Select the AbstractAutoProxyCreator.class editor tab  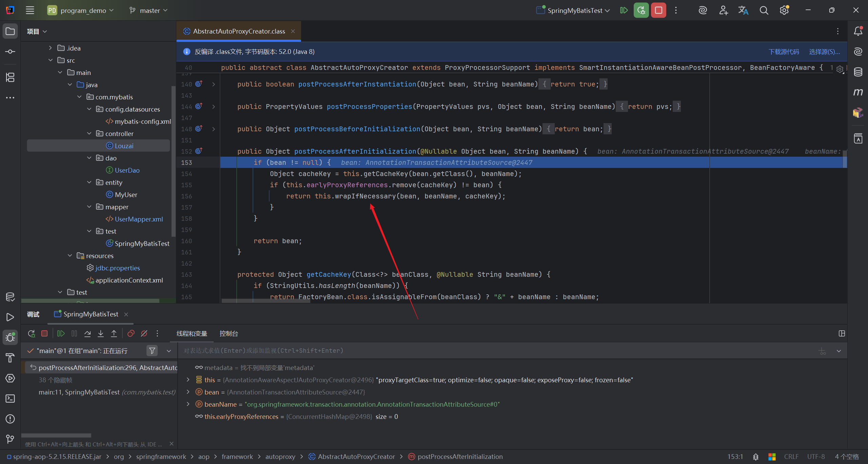point(239,31)
